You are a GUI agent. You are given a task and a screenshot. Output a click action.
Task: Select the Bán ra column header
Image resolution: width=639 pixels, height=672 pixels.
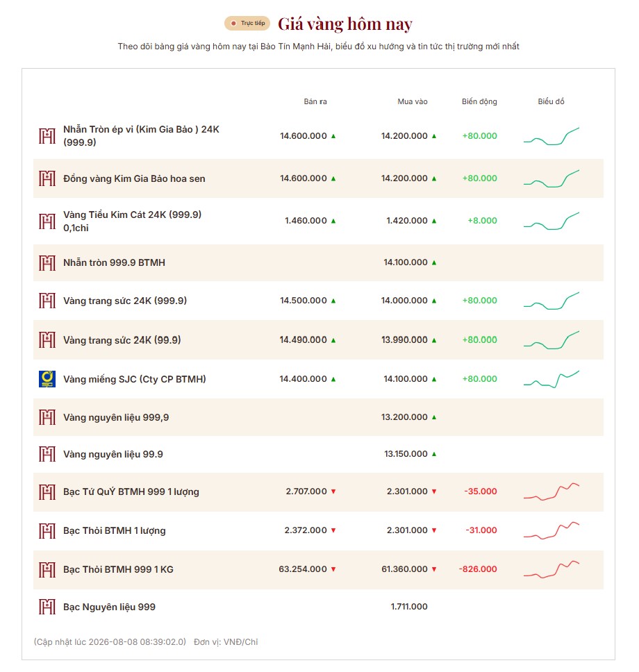315,101
